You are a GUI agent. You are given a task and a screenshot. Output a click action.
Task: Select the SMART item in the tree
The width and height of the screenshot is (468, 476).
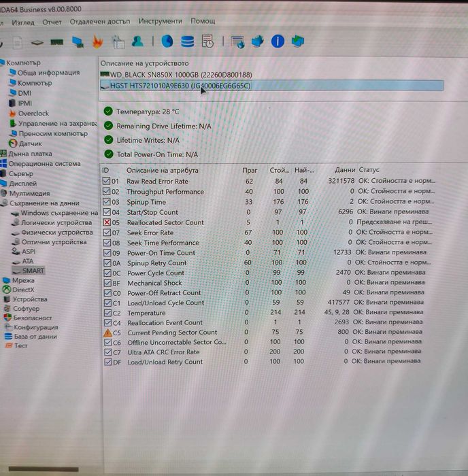coord(29,271)
